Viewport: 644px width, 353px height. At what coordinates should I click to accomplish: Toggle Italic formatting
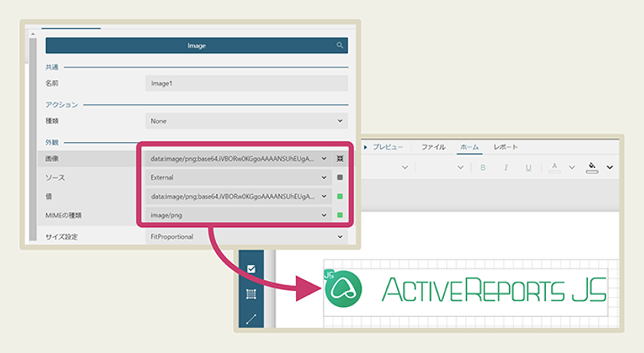coord(505,167)
